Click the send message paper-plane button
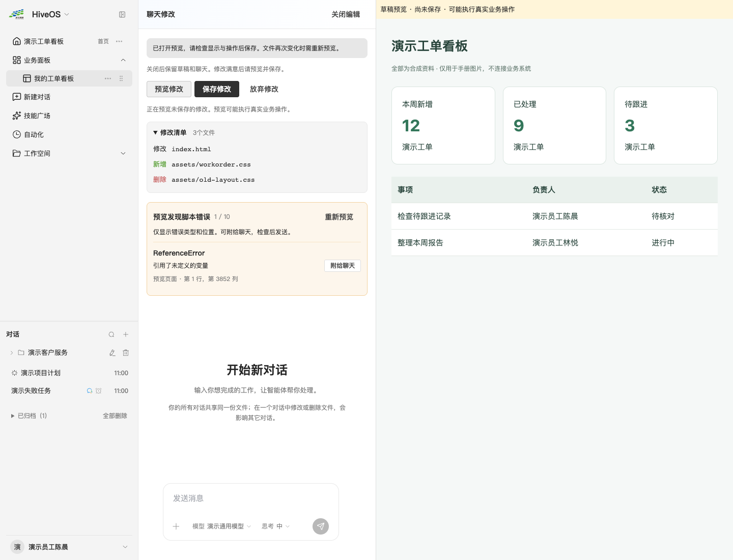Viewport: 733px width, 560px height. coord(321,526)
